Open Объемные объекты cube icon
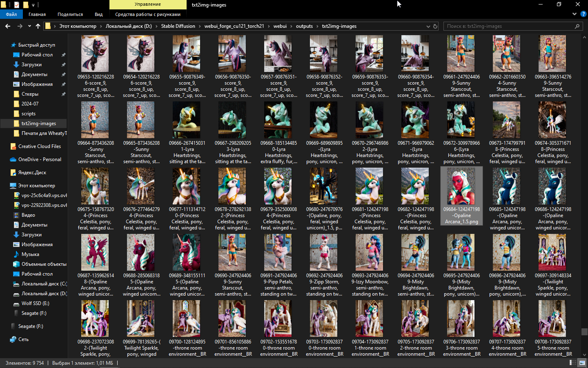This screenshot has height=368, width=588. pyautogui.click(x=16, y=264)
